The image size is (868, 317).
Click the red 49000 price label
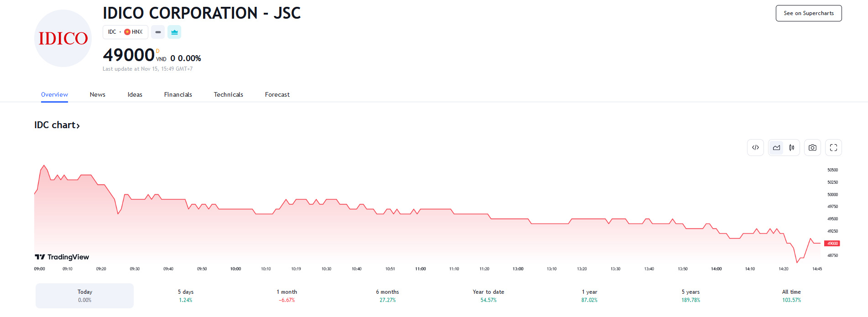[x=832, y=244]
